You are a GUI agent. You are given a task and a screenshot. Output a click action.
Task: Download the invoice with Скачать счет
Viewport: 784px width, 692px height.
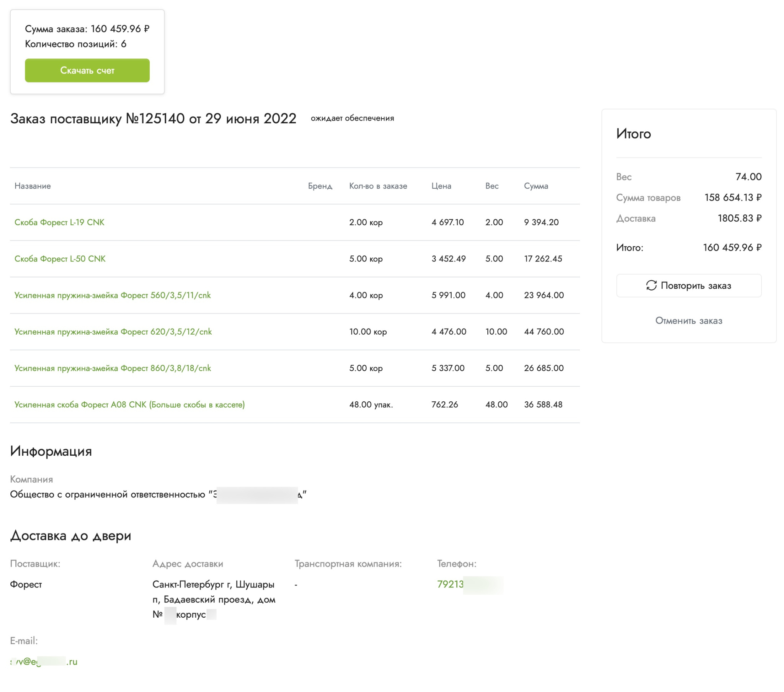pos(87,70)
